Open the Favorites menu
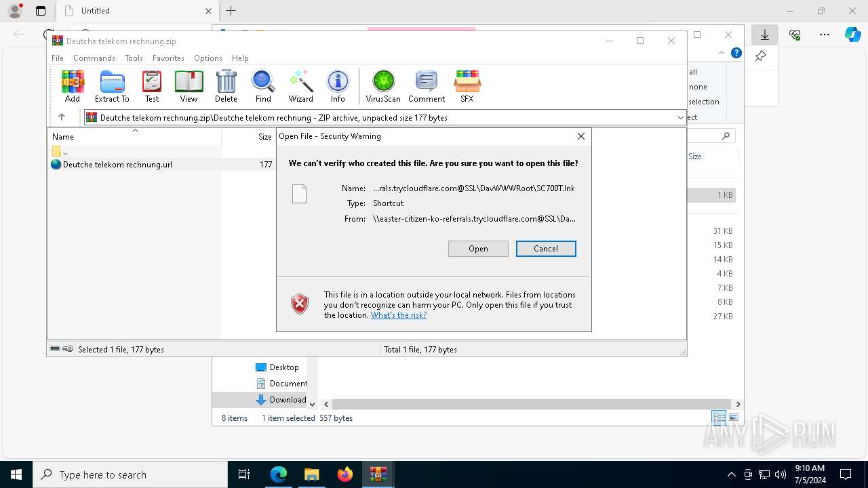This screenshot has width=868, height=488. (168, 58)
